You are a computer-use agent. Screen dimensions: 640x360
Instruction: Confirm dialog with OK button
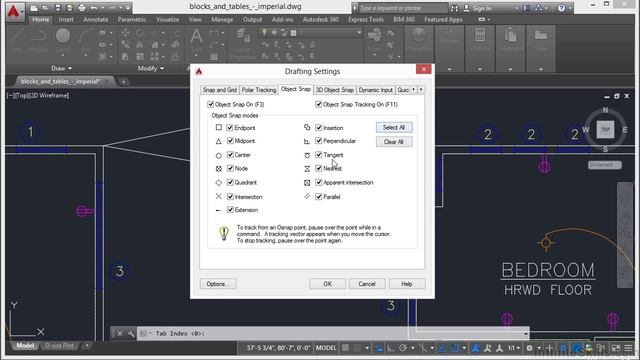click(327, 284)
